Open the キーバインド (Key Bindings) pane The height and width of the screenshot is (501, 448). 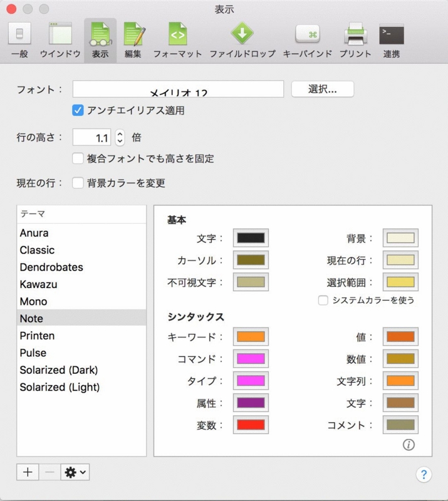(308, 40)
